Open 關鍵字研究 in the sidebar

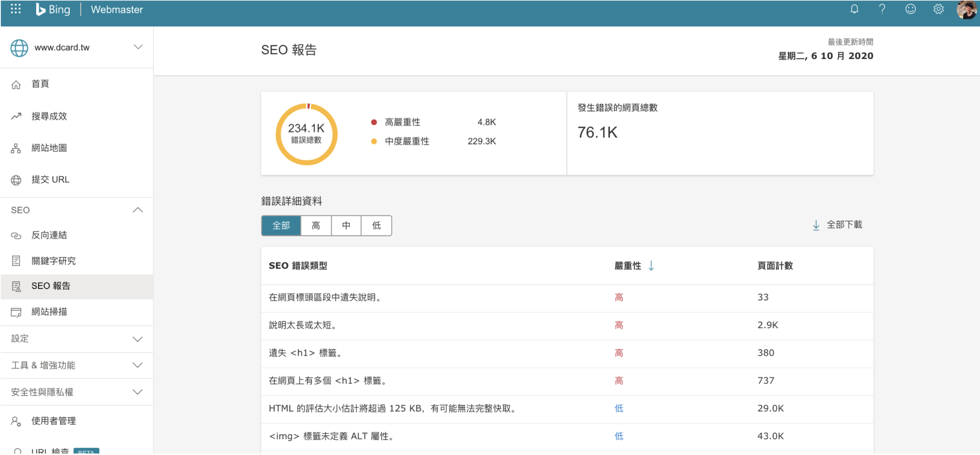(x=53, y=261)
